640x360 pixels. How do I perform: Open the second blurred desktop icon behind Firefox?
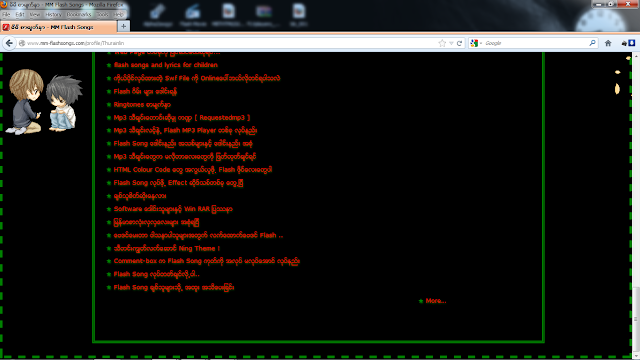tap(193, 14)
